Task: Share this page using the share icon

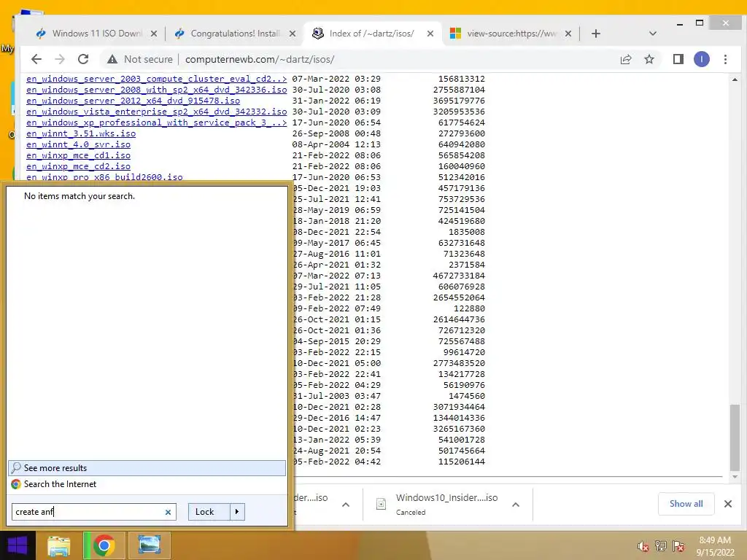Action: (625, 59)
